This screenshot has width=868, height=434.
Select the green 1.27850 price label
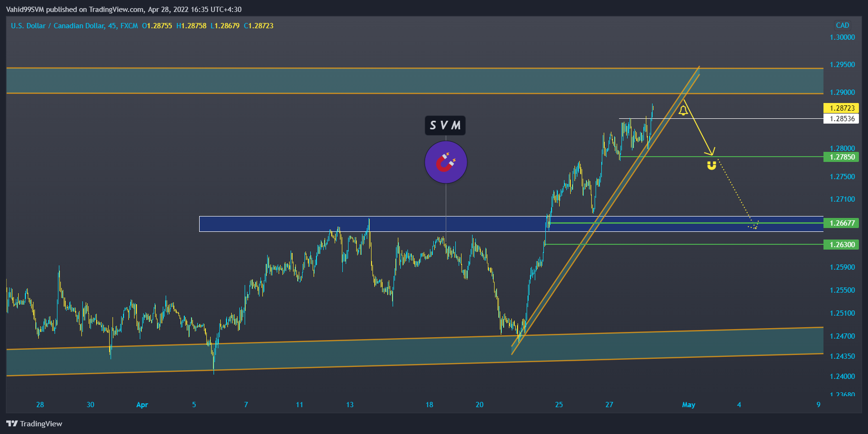[x=841, y=157]
